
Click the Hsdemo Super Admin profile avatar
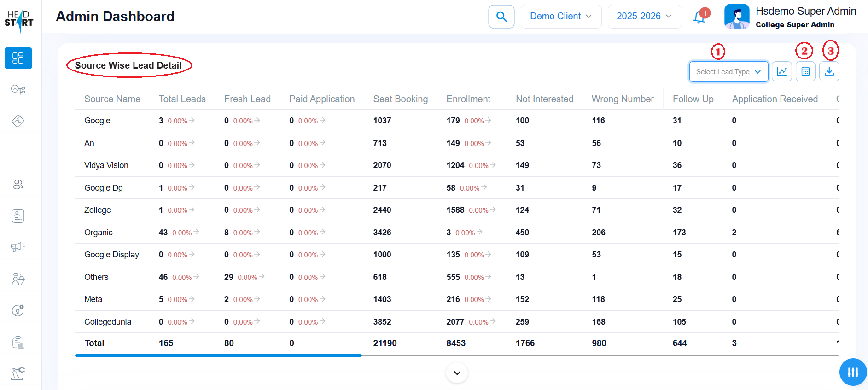tap(736, 17)
